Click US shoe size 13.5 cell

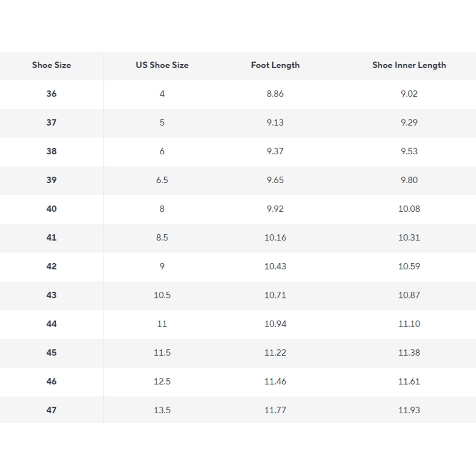coord(162,410)
